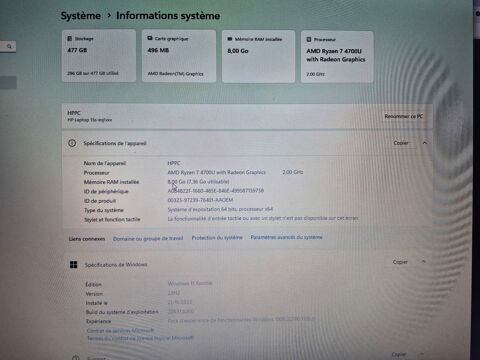480x360 pixels.
Task: Click the Informations système page title
Action: 168,16
